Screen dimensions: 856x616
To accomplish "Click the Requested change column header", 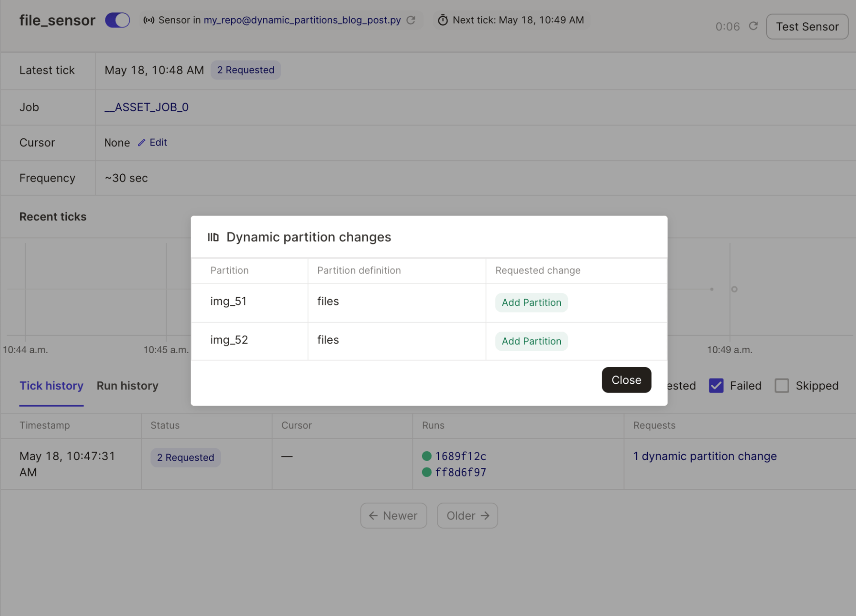I will point(538,270).
